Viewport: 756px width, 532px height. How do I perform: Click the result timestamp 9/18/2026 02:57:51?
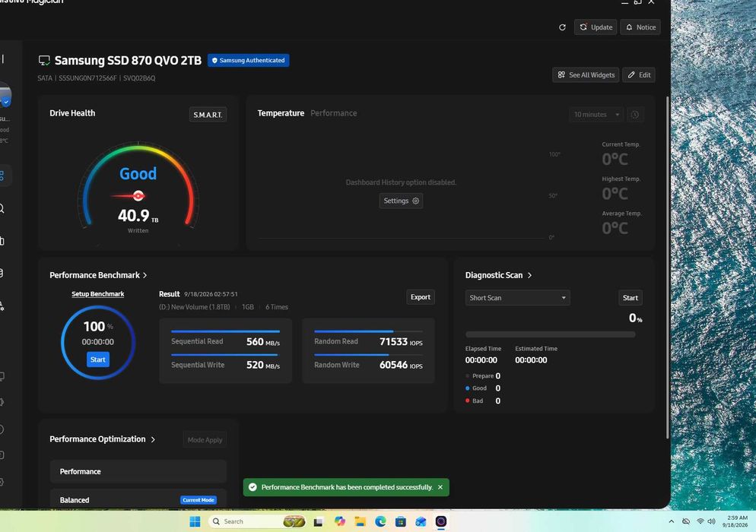(211, 294)
